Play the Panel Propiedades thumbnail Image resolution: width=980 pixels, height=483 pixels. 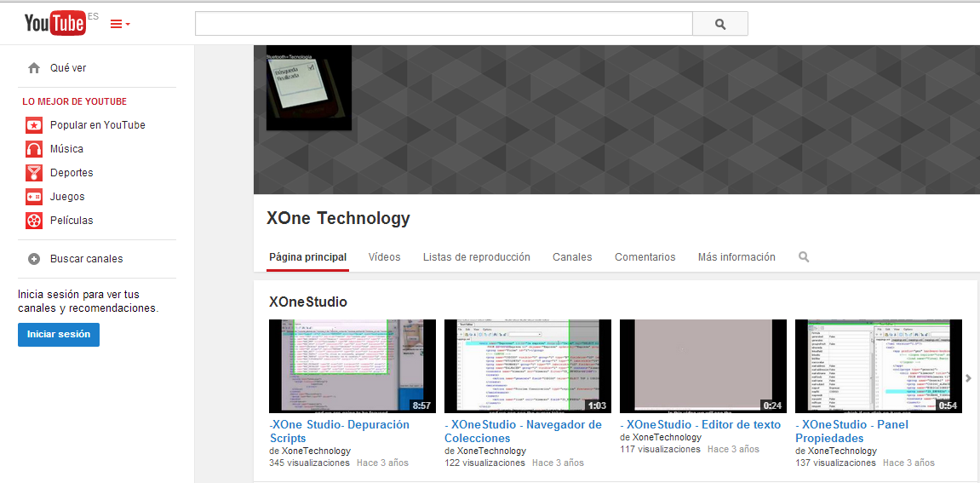click(x=879, y=366)
